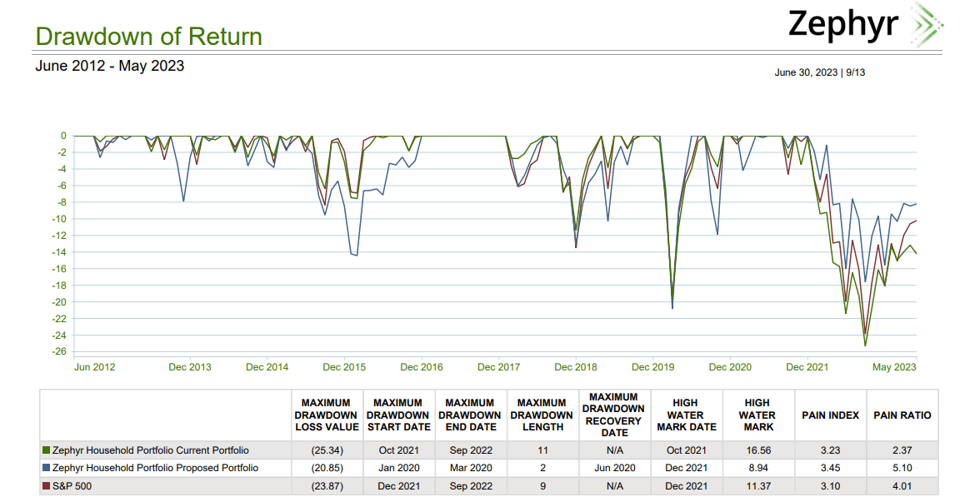Image resolution: width=980 pixels, height=502 pixels.
Task: Click the 16.56 high water mark cell
Action: (758, 450)
